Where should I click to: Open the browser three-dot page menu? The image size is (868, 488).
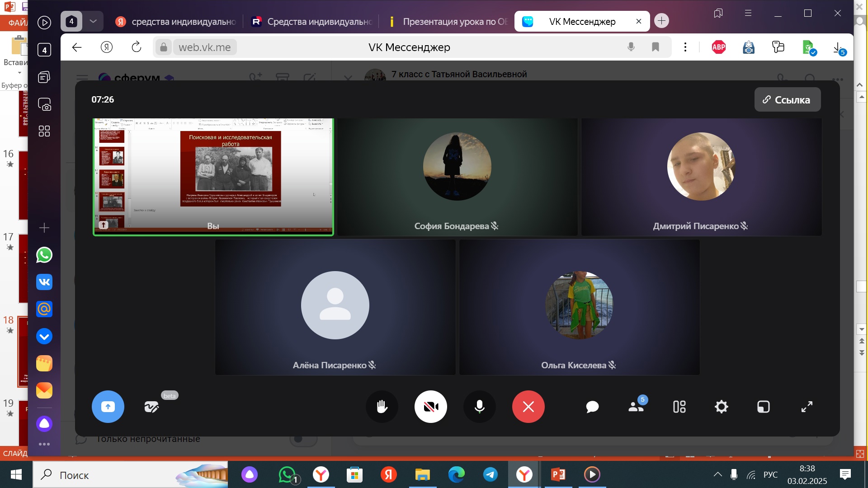click(685, 47)
